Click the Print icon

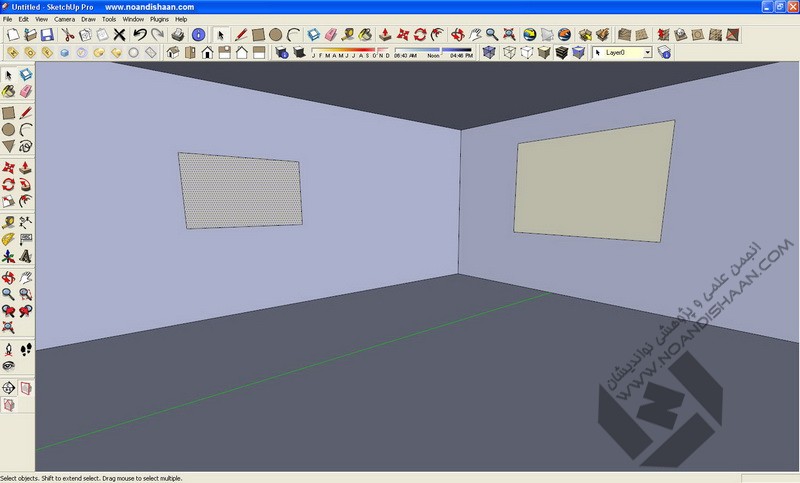coord(177,35)
